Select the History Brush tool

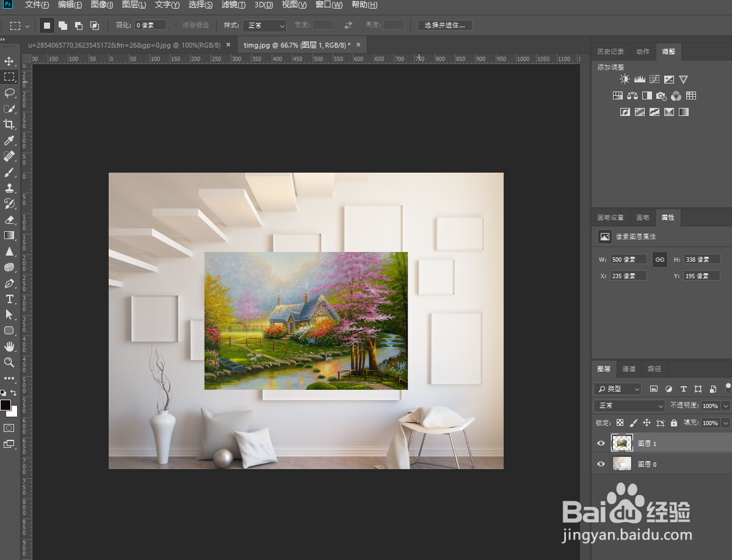point(9,204)
